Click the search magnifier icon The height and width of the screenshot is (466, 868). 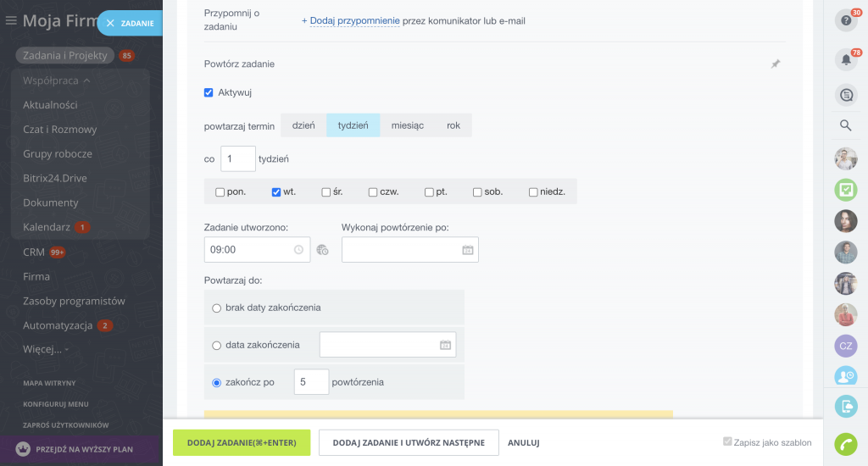point(845,125)
